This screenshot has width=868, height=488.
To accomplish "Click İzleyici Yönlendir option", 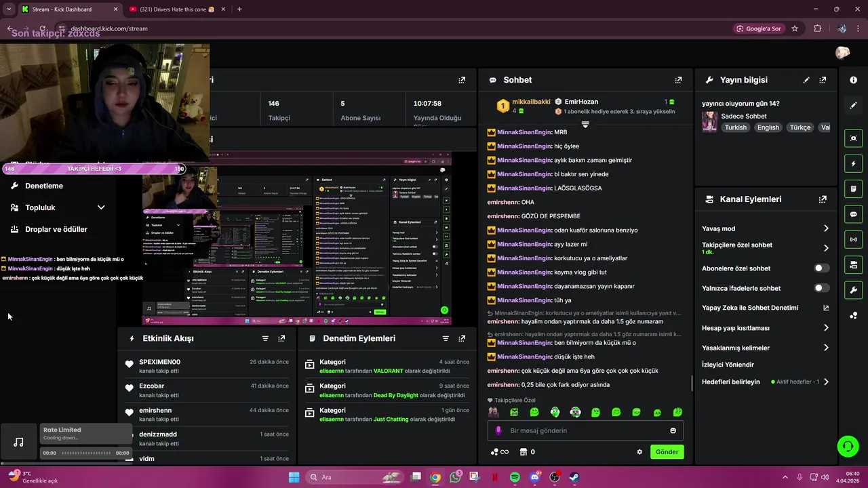I will [x=728, y=365].
